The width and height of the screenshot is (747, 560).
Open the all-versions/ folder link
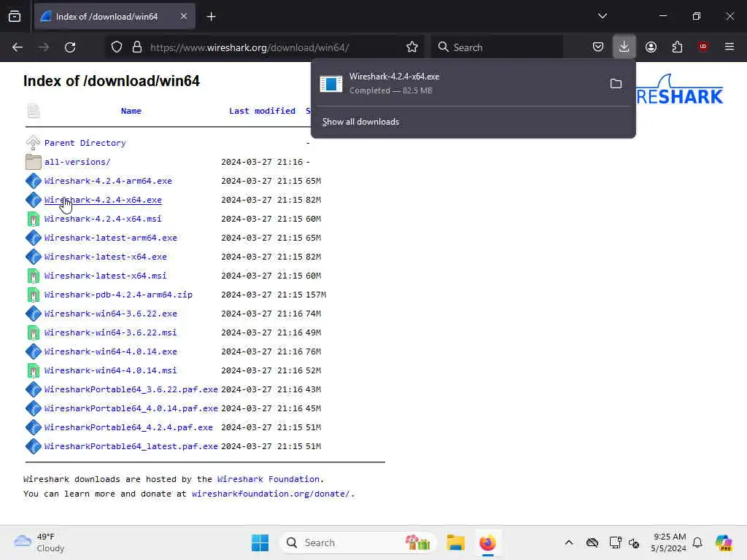77,162
